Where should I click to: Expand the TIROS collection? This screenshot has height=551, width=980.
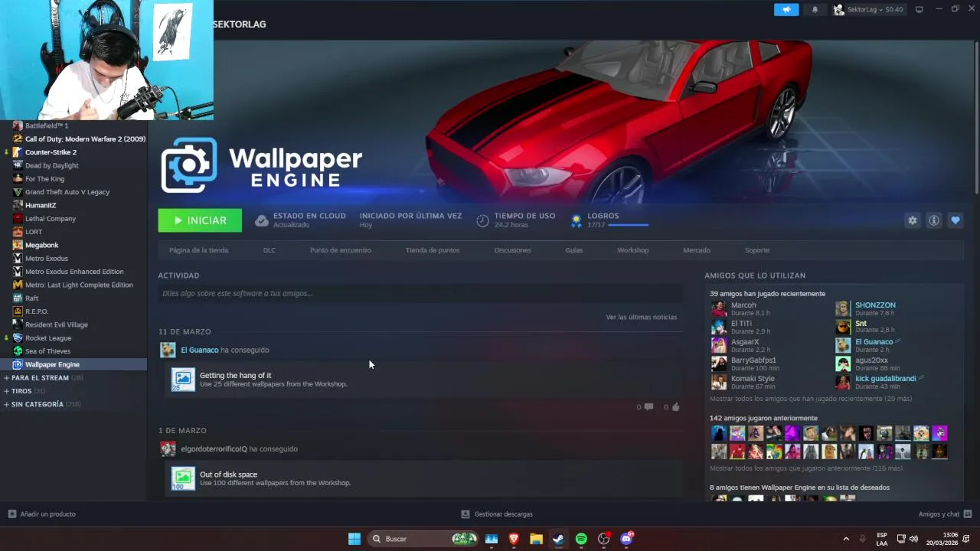(x=21, y=391)
